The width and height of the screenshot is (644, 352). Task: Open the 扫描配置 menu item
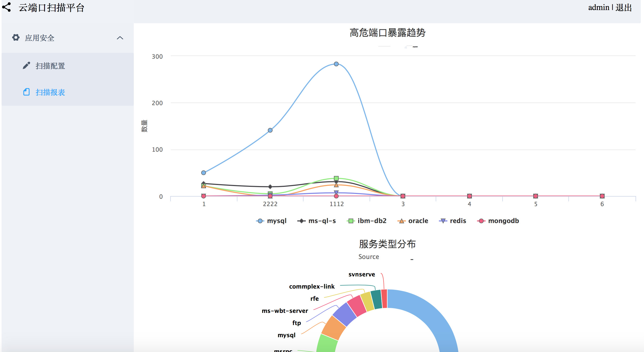tap(68, 66)
